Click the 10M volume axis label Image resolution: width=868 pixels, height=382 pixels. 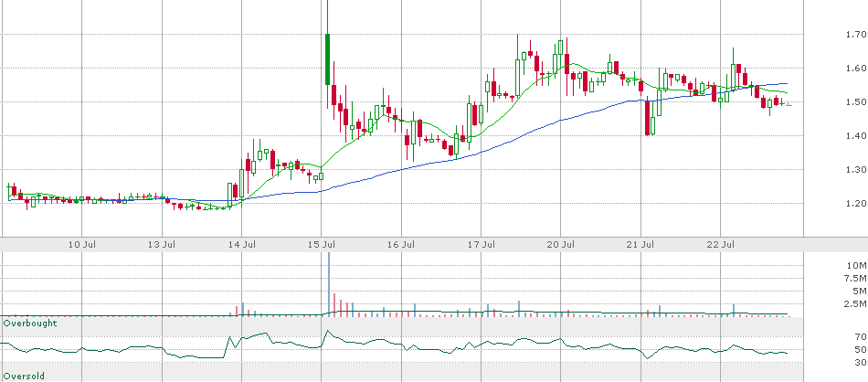point(859,265)
